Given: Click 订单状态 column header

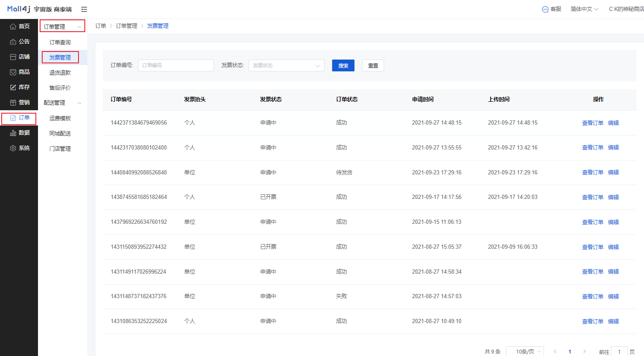Looking at the screenshot, I should coord(347,99).
